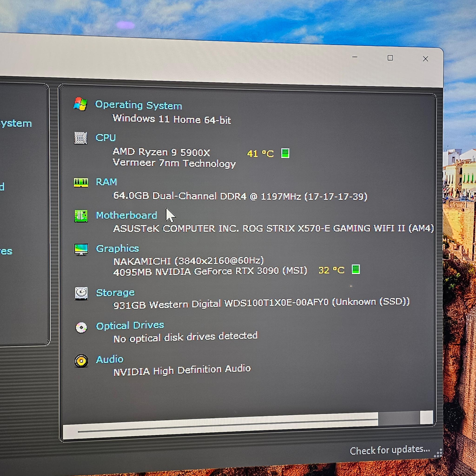Select the '64.0GB Dual-Channel DDR4' RAM line
Screen dimensions: 476x476
point(240,196)
